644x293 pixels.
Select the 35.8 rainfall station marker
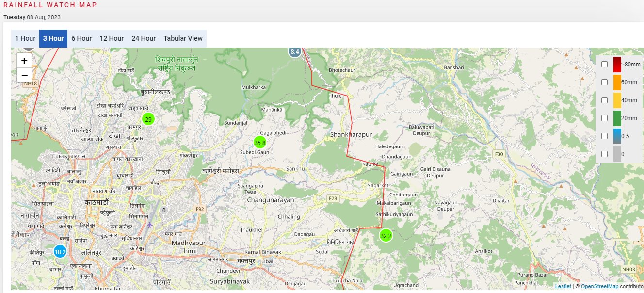click(x=260, y=143)
